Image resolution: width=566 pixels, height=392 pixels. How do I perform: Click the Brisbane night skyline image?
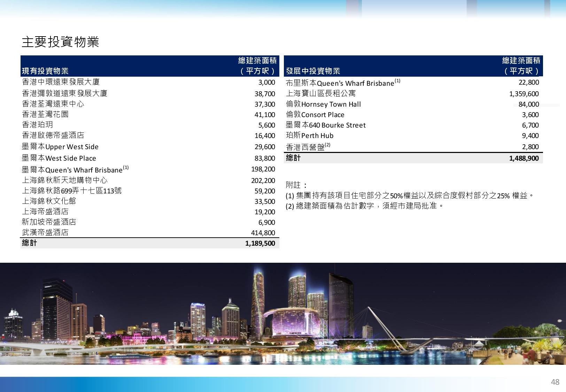283,314
